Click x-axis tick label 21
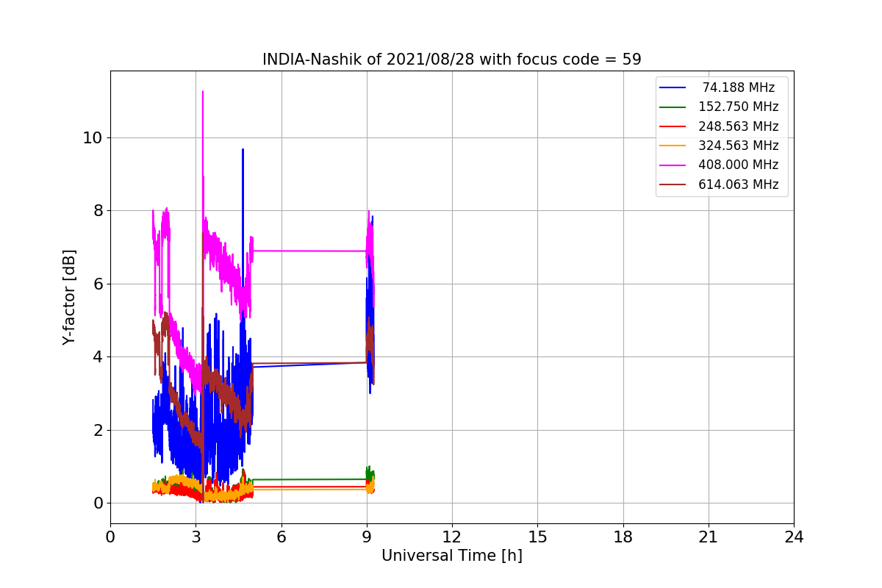The width and height of the screenshot is (882, 588). click(x=709, y=537)
